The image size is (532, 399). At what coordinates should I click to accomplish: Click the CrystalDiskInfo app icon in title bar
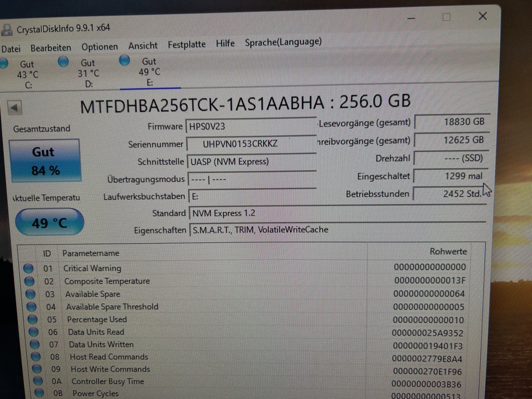[x=7, y=30]
